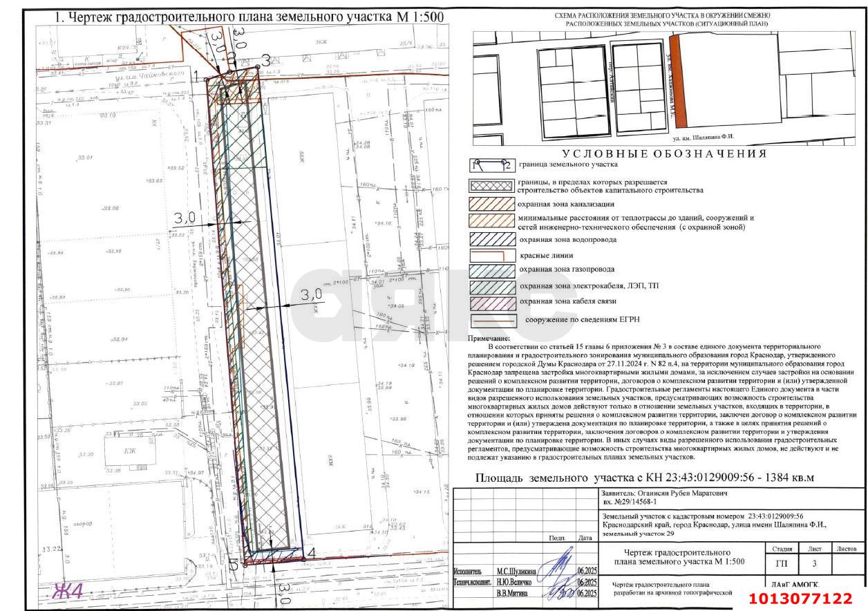The width and height of the screenshot is (868, 611).
Task: Select the permitted construction zone legend swatch
Action: point(491,186)
